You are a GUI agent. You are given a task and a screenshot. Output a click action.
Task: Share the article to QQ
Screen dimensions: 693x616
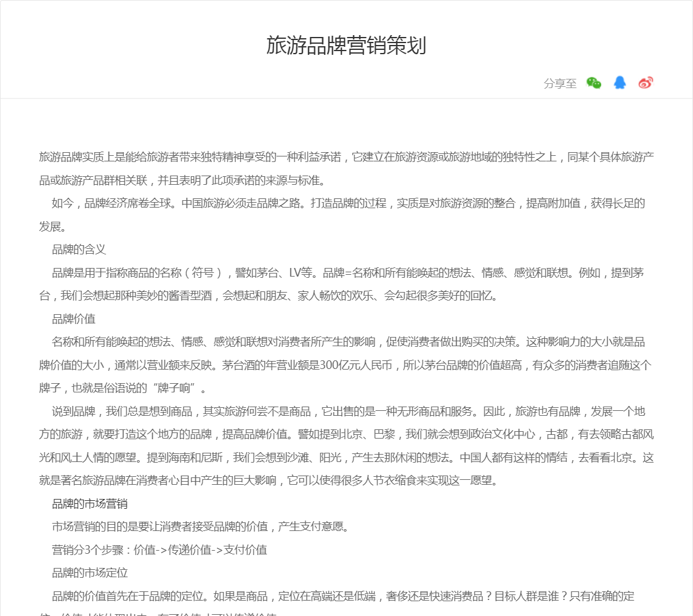[620, 83]
